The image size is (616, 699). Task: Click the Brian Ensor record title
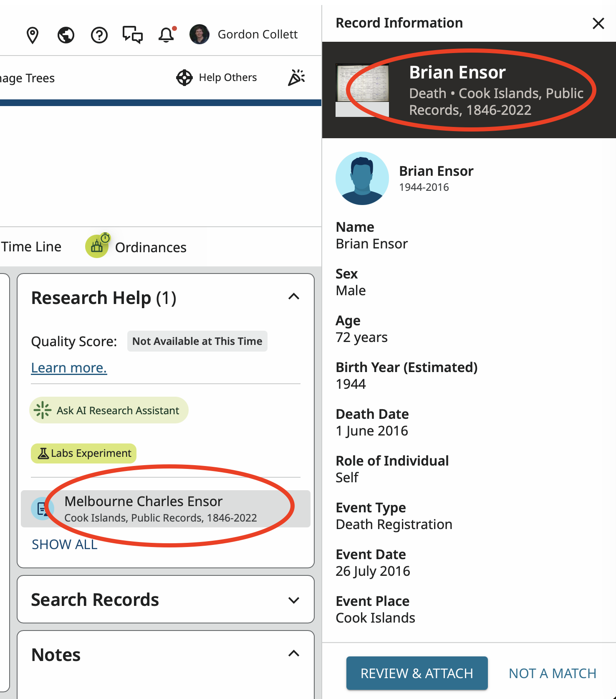[x=457, y=72]
